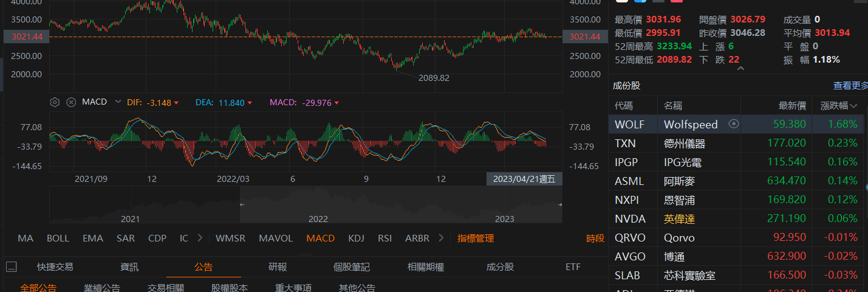Click the right arrow handle of the range navigator
Image resolution: width=868 pixels, height=292 pixels.
click(x=559, y=204)
